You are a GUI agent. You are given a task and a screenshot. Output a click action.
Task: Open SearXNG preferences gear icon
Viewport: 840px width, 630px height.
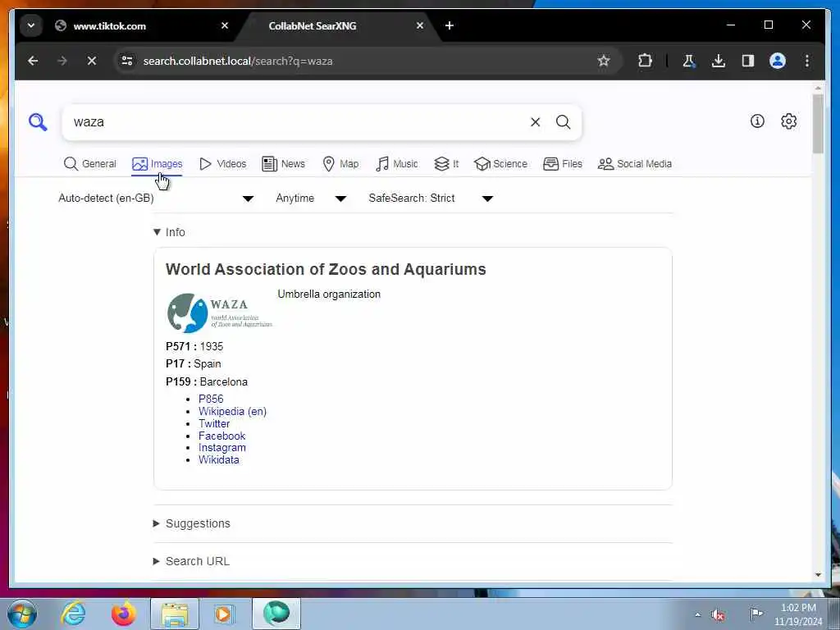[x=788, y=121]
